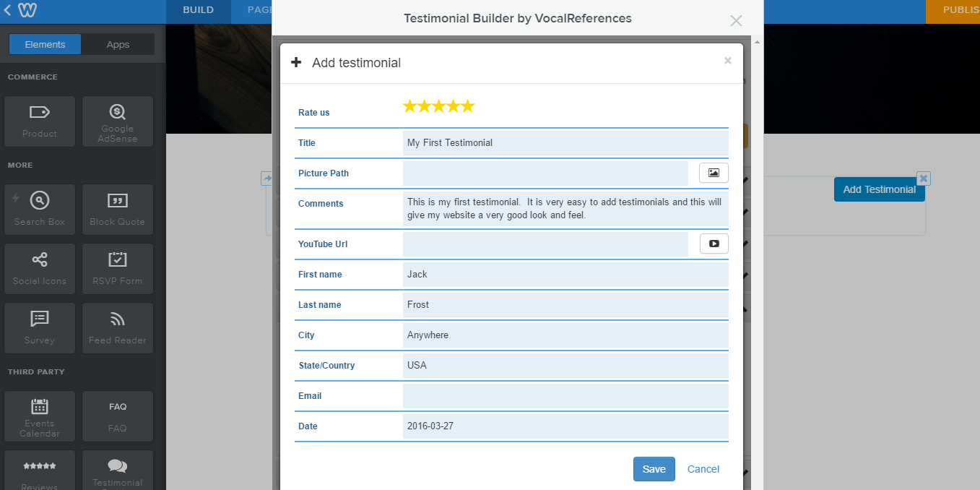Click the First name field

coord(565,274)
